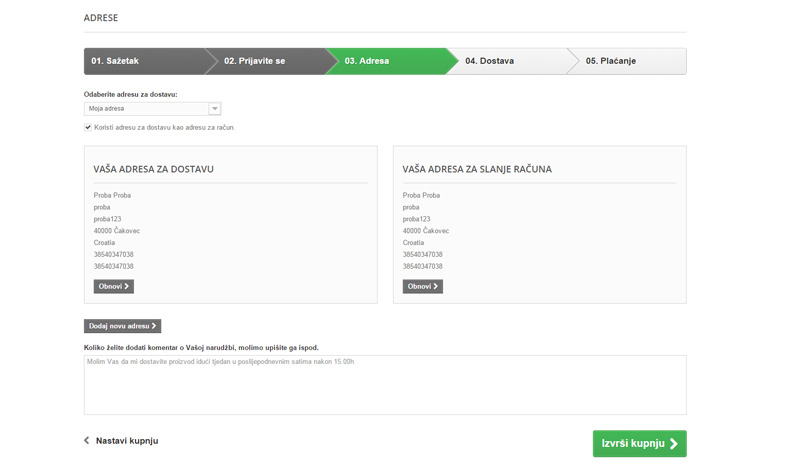Click the chevron icon in invoice address Obnovi
Viewport: 800px width, 471px height.
(x=436, y=287)
